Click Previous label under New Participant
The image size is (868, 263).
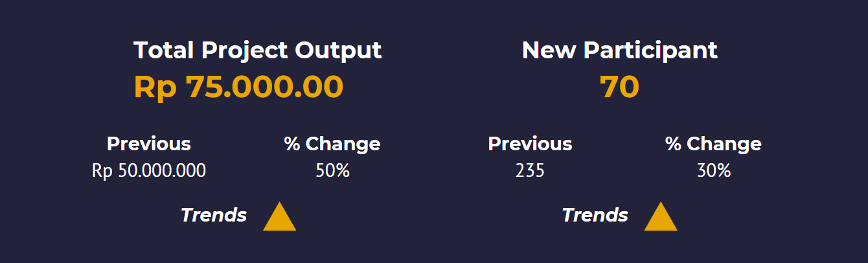531,144
